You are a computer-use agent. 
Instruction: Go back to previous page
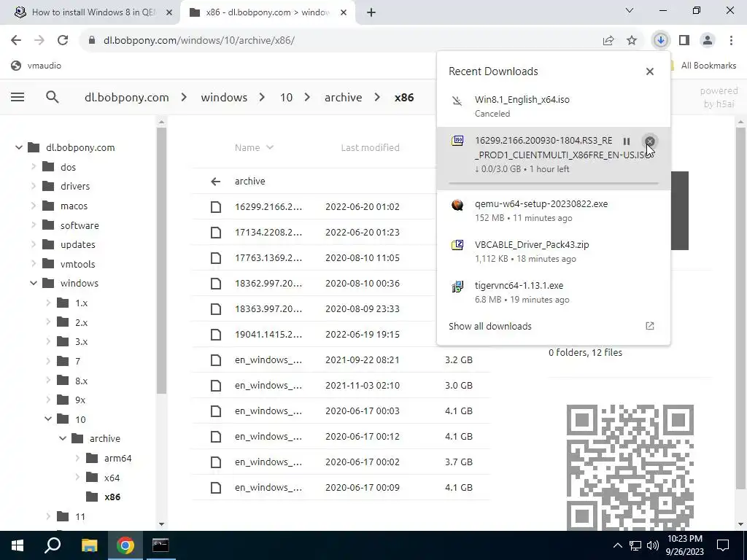point(16,41)
